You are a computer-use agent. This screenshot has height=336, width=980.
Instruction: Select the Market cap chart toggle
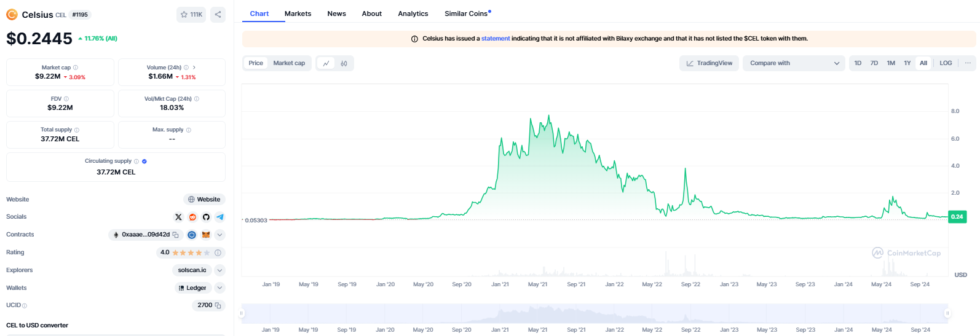(x=289, y=63)
